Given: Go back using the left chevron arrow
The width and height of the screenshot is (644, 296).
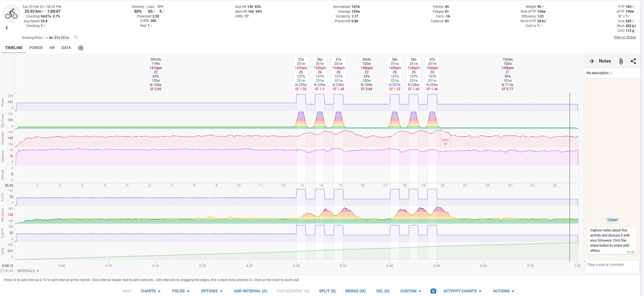Looking at the screenshot, I should pyautogui.click(x=7, y=28).
